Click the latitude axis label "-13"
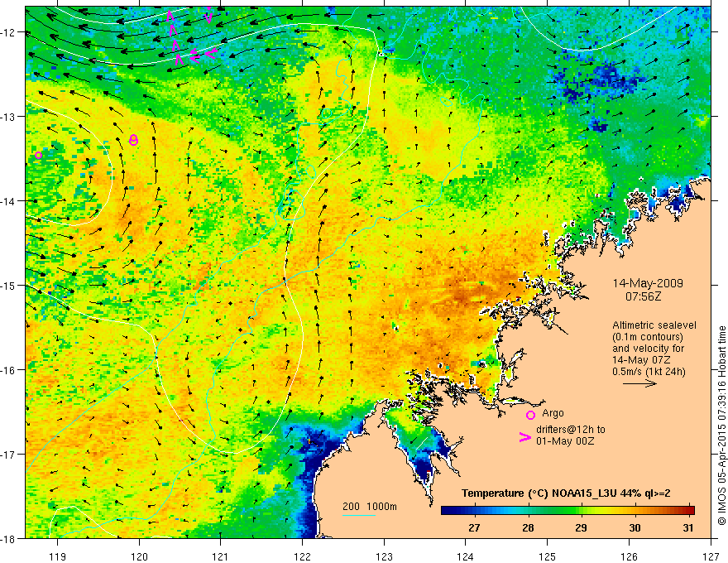 pyautogui.click(x=9, y=117)
